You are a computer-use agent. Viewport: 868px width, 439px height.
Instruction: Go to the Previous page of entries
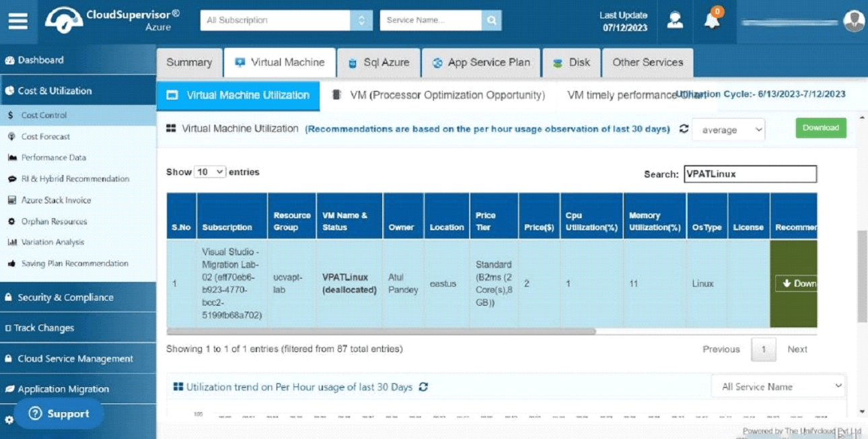721,349
